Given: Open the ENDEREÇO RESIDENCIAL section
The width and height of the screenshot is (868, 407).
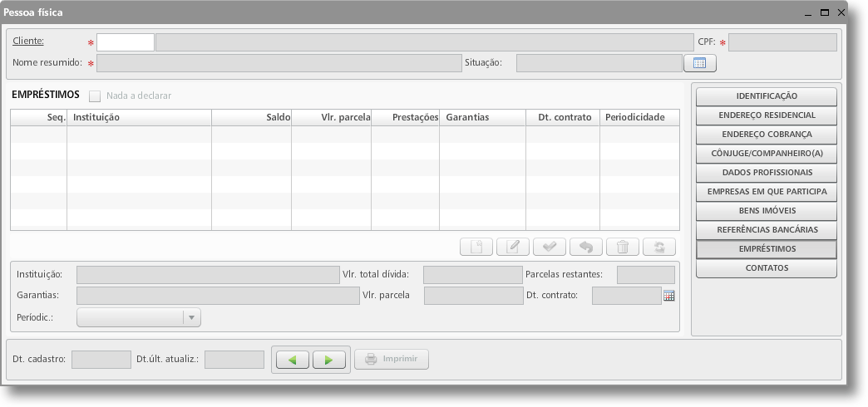Looking at the screenshot, I should [x=766, y=115].
